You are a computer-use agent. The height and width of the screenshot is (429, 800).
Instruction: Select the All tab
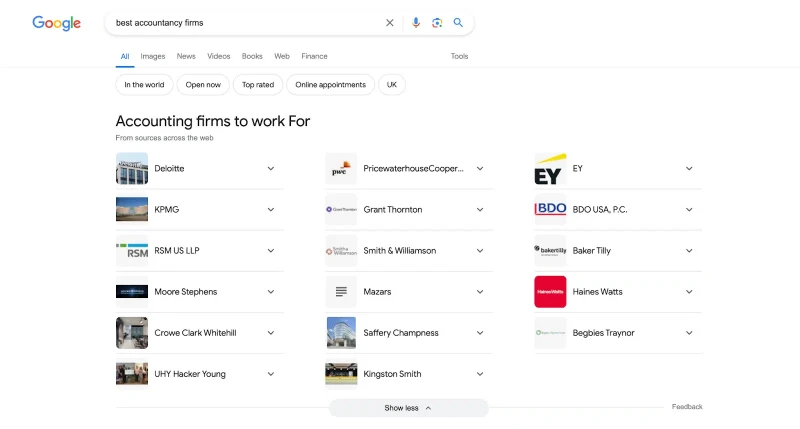pyautogui.click(x=125, y=56)
